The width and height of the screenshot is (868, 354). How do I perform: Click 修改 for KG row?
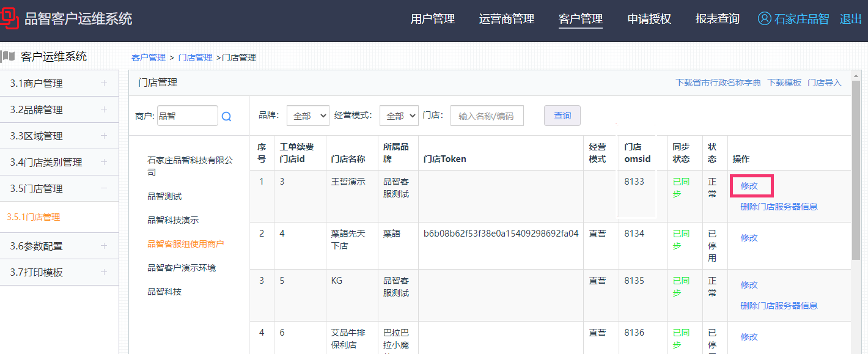tap(749, 285)
